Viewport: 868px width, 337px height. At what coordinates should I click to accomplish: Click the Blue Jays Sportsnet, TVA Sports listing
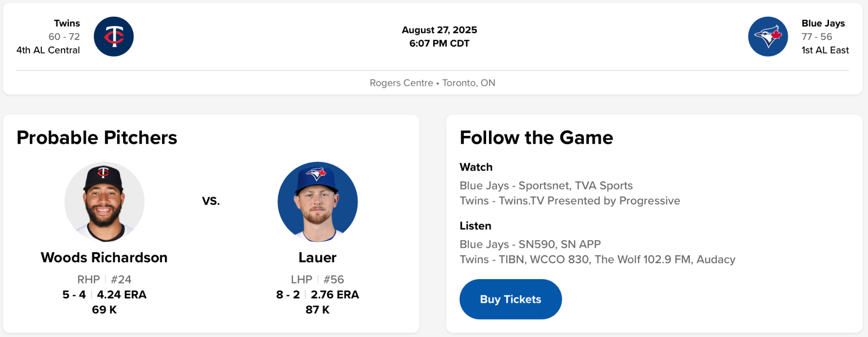pos(546,186)
